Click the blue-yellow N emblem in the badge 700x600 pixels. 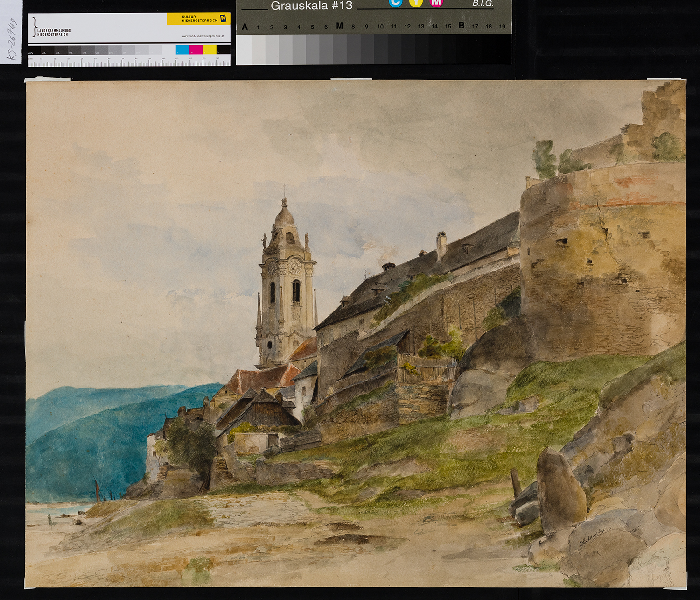[223, 19]
